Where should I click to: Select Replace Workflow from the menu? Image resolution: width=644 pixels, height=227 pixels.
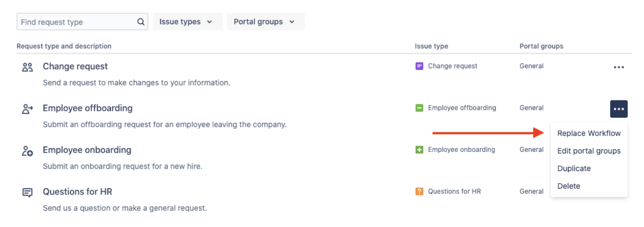coord(589,133)
